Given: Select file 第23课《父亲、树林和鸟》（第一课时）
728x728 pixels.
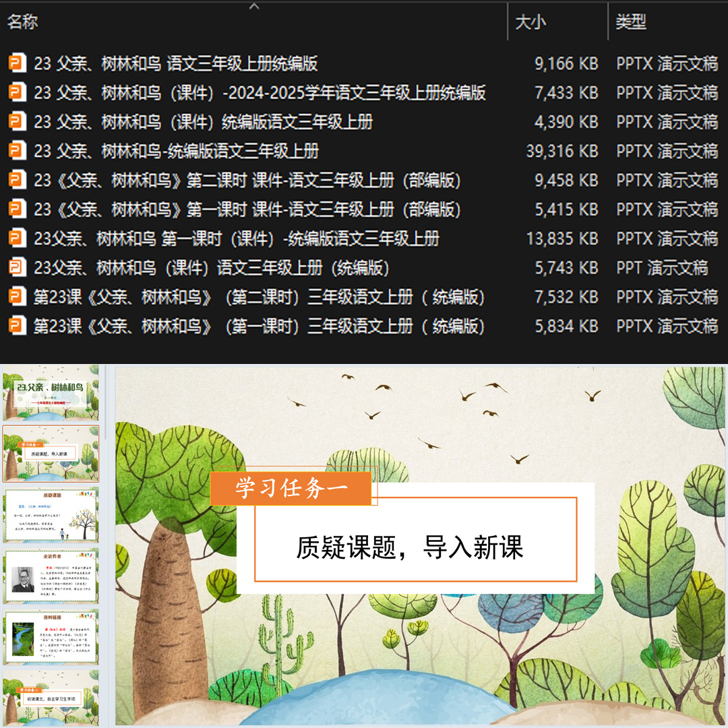Looking at the screenshot, I should [x=259, y=326].
